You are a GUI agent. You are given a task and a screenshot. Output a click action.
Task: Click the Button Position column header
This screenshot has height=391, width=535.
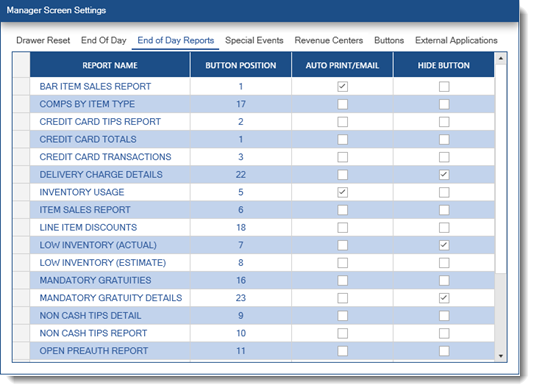tap(241, 65)
